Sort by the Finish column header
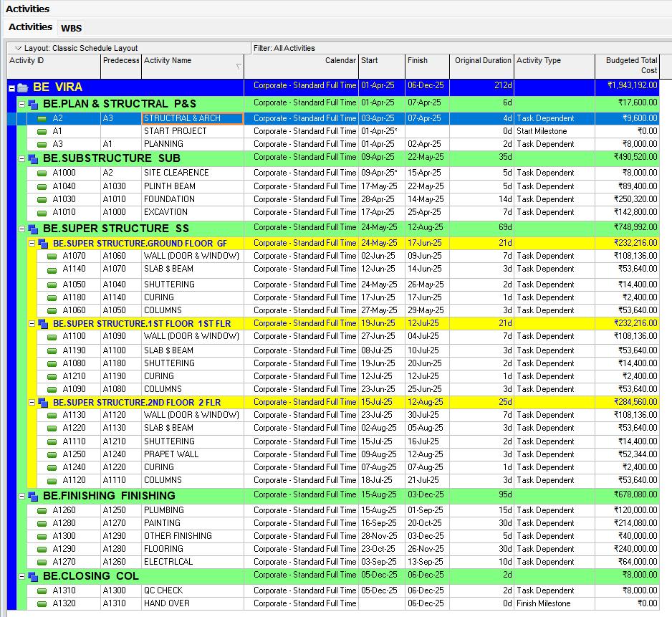Image resolution: width=672 pixels, height=617 pixels. coord(427,66)
